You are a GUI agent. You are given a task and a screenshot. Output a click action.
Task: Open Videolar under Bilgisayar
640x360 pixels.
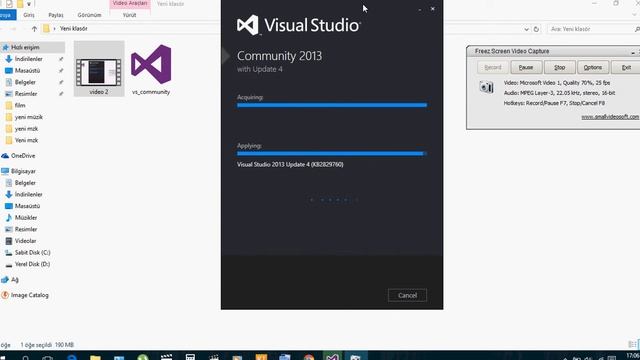point(25,241)
